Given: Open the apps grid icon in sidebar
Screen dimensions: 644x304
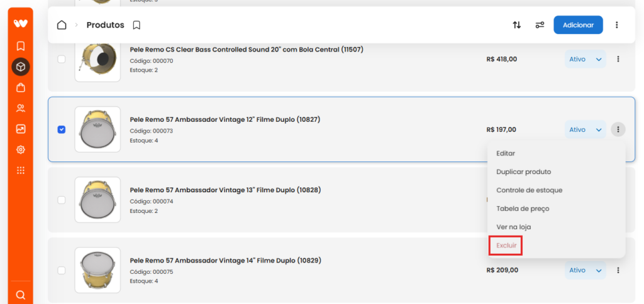Looking at the screenshot, I should coord(21,170).
